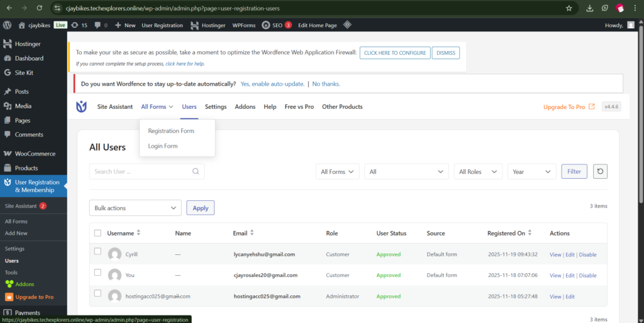
Task: Bookmark page with the star icon
Action: 569,8
